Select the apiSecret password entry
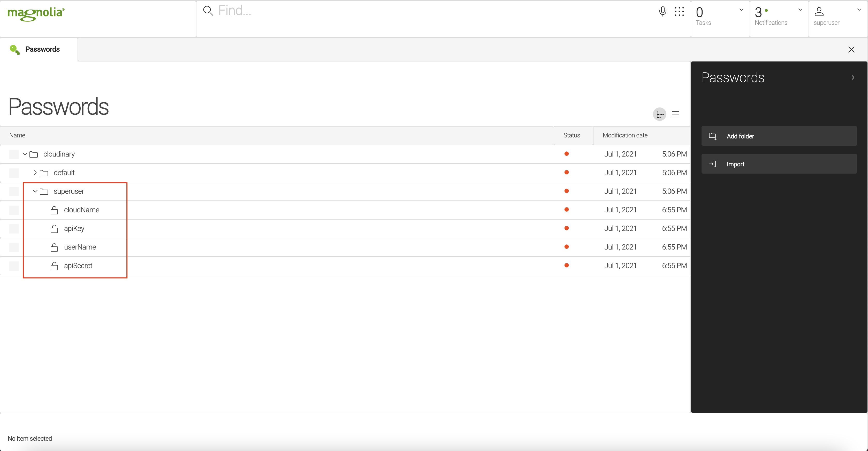The image size is (868, 451). 78,266
